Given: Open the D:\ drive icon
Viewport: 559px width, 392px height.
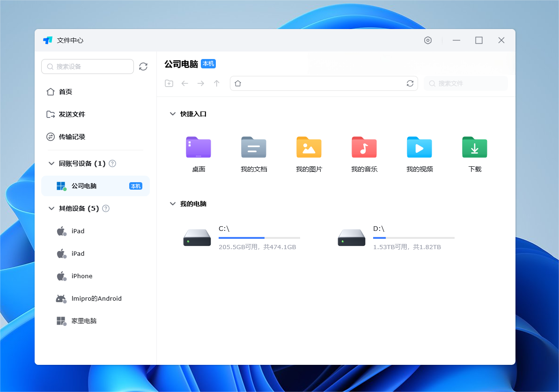Looking at the screenshot, I should pos(352,237).
